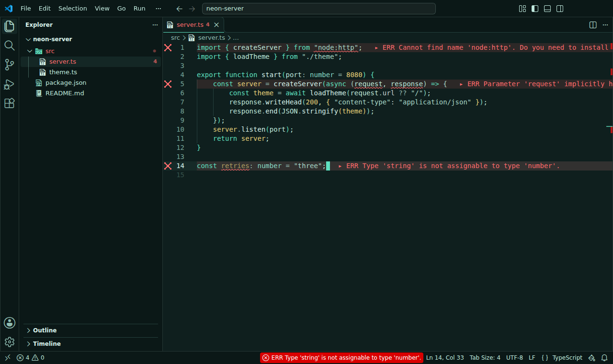The width and height of the screenshot is (613, 364).
Task: Open theme.ts in the file tree
Action: tap(91, 72)
